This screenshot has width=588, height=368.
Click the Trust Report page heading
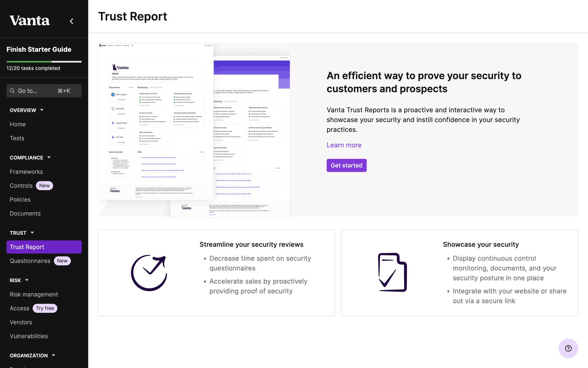pos(133,17)
